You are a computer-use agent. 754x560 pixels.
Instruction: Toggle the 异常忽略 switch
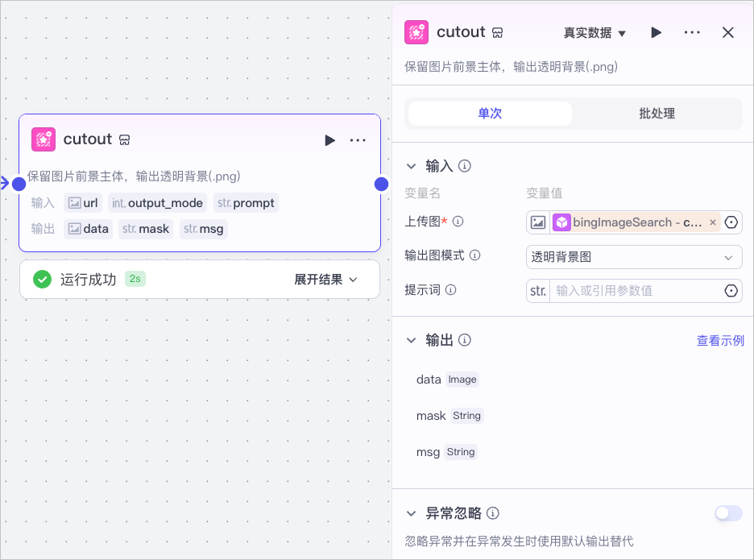pyautogui.click(x=728, y=513)
